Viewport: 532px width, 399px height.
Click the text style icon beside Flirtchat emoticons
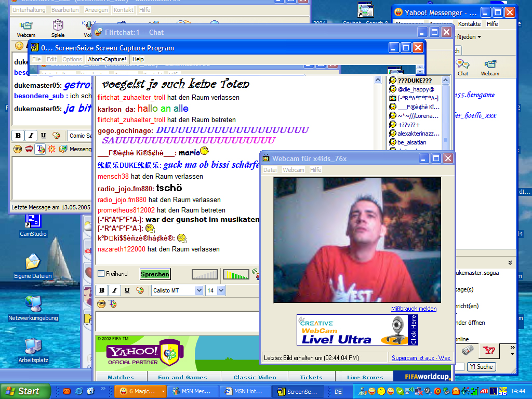[113, 304]
